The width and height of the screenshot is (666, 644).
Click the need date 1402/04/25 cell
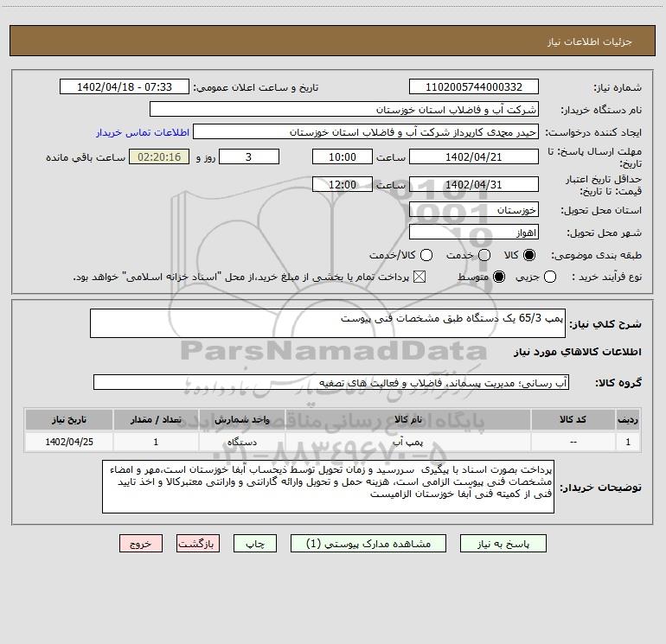69,442
